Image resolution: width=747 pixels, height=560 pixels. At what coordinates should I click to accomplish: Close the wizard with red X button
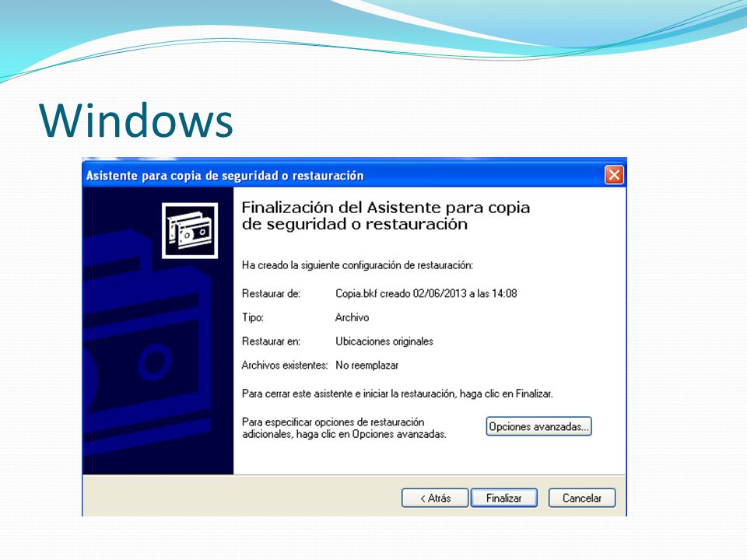614,175
